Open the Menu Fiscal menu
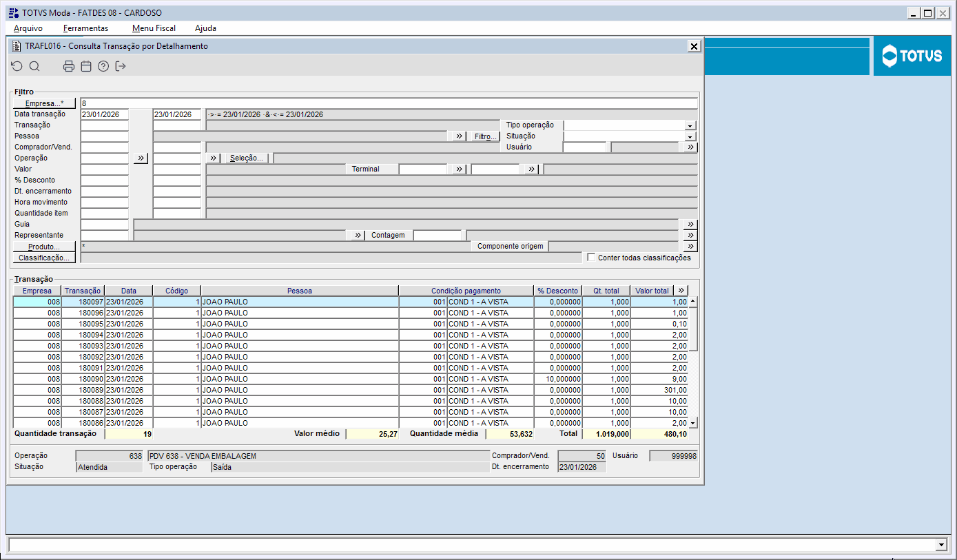Image resolution: width=957 pixels, height=560 pixels. (x=154, y=28)
